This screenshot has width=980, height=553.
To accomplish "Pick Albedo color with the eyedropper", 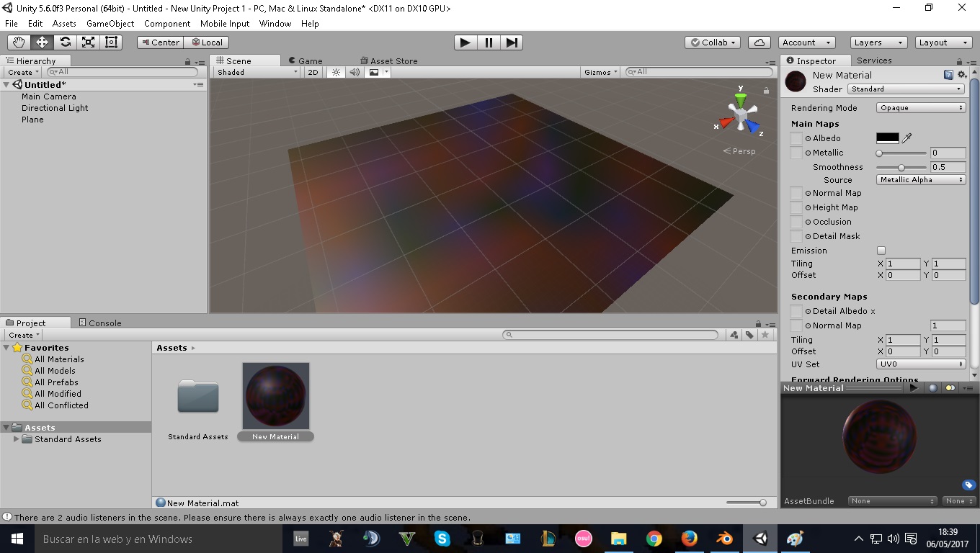I will 907,138.
